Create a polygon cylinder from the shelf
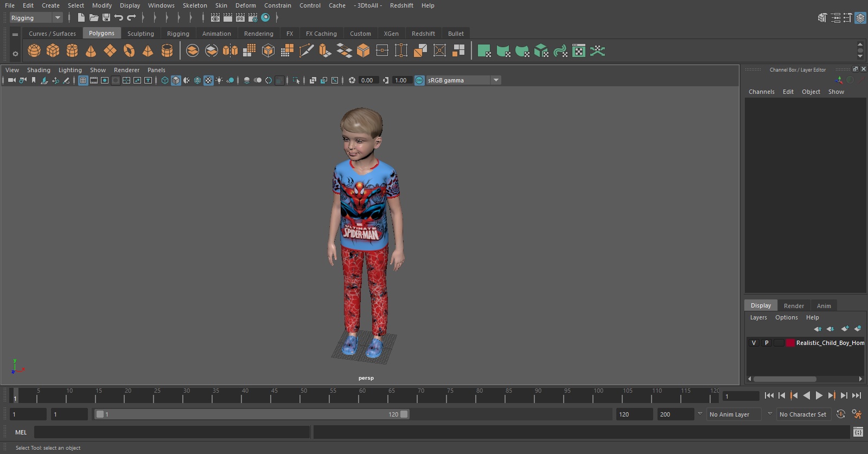The width and height of the screenshot is (868, 454). 72,51
